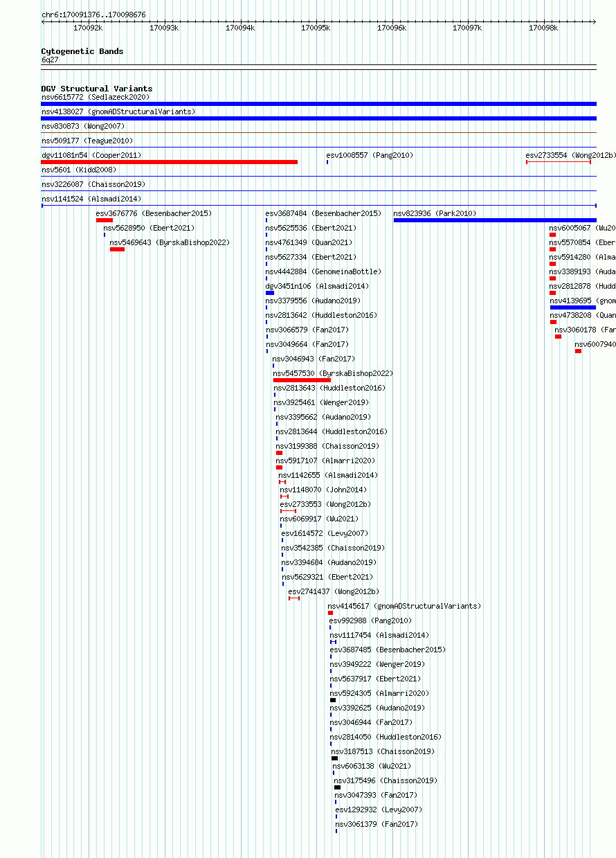Click nsv3392625 (Audano2019) label

(377, 708)
